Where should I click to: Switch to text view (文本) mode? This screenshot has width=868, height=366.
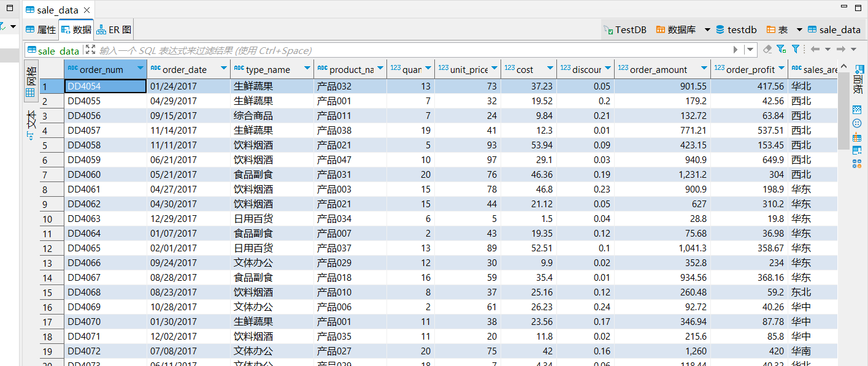[31, 124]
